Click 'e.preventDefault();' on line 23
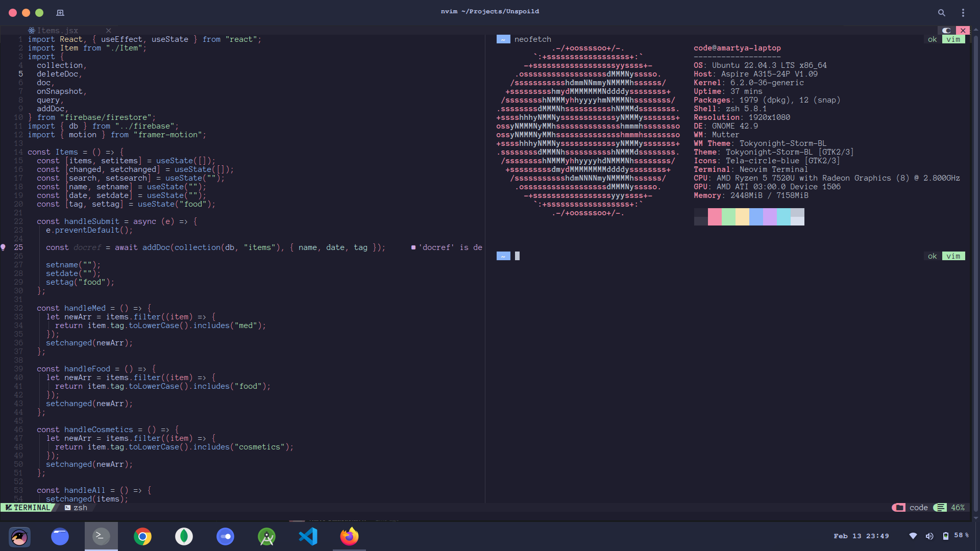This screenshot has width=980, height=551. coord(89,230)
